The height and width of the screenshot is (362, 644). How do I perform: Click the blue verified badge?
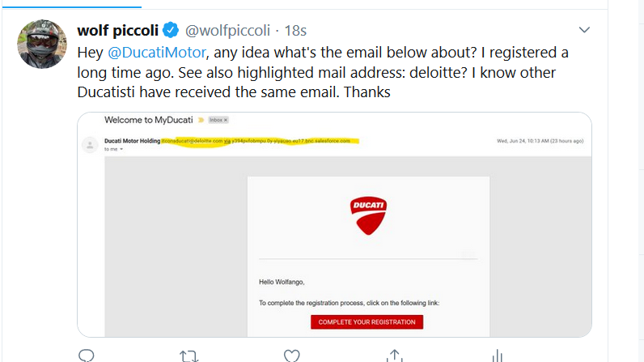pos(171,31)
